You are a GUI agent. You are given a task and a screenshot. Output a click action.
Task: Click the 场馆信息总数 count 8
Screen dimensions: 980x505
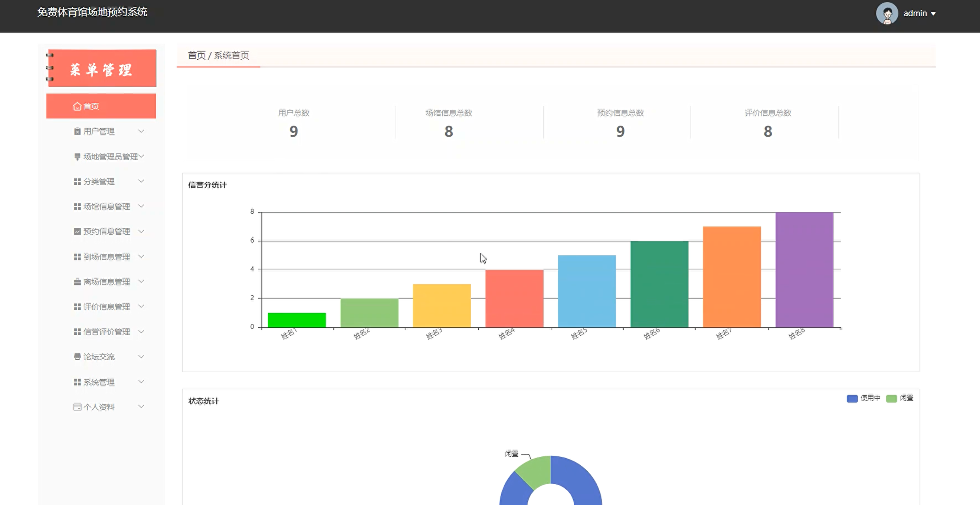[449, 132]
